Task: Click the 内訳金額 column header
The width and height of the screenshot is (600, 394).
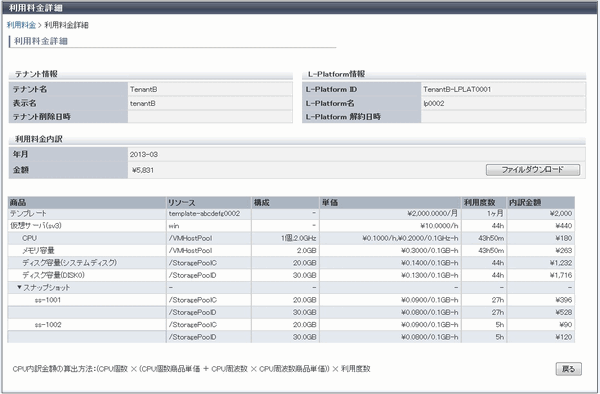Action: pyautogui.click(x=541, y=202)
